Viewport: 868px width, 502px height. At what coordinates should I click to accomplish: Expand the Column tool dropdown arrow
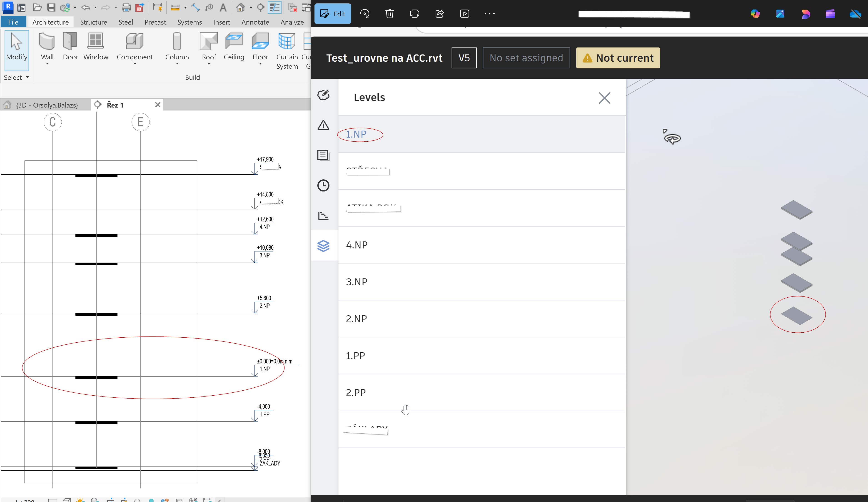click(177, 64)
